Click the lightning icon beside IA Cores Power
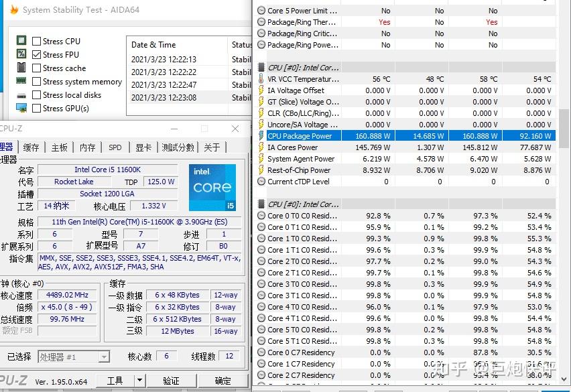This screenshot has width=571, height=392. click(x=261, y=147)
